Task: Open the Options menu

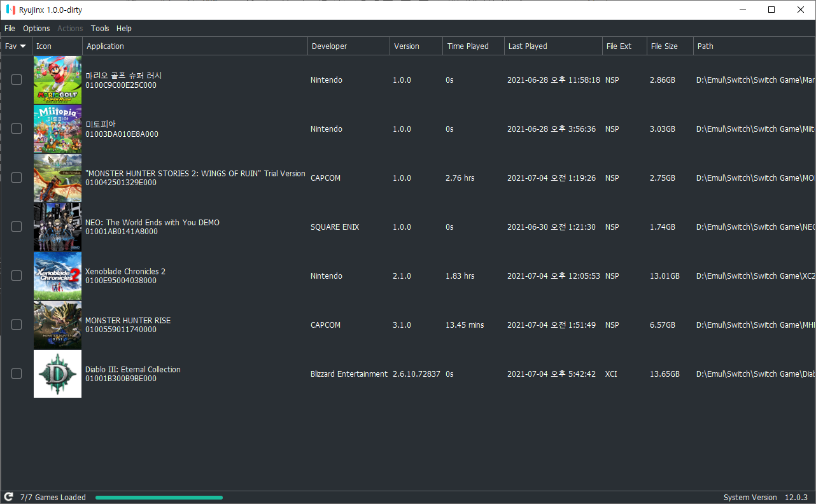Action: 36,29
